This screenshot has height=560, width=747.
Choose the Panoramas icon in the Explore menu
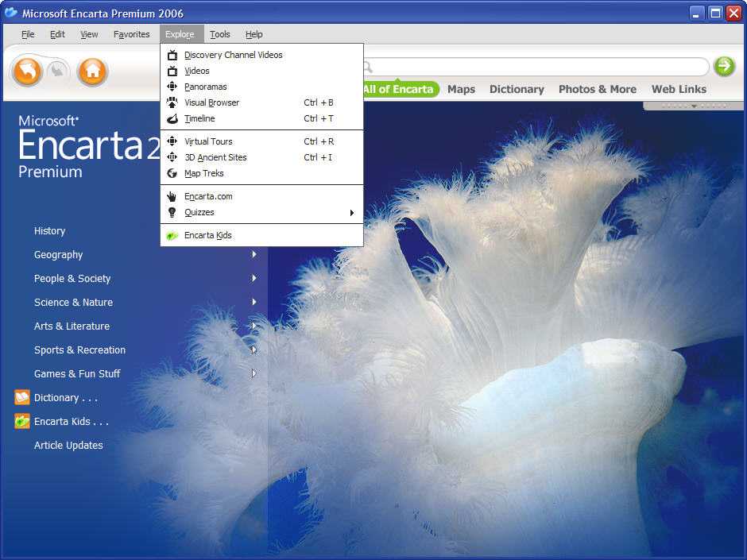(172, 87)
